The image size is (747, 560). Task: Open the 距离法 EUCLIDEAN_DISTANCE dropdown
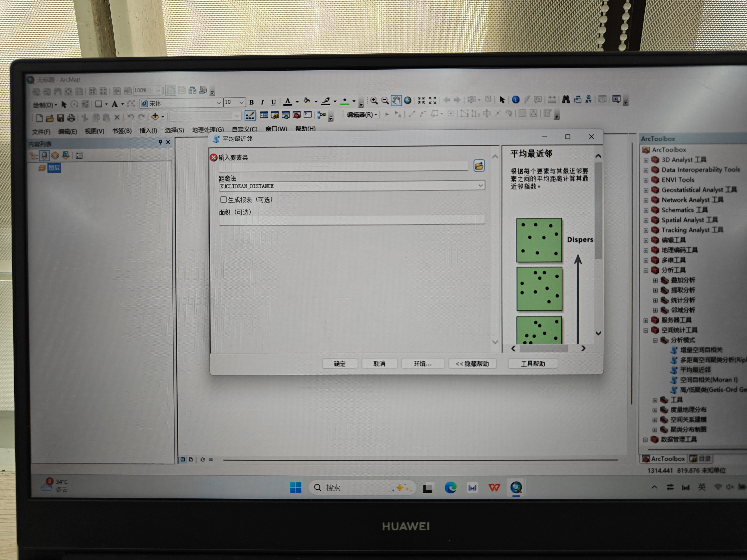[x=480, y=185]
